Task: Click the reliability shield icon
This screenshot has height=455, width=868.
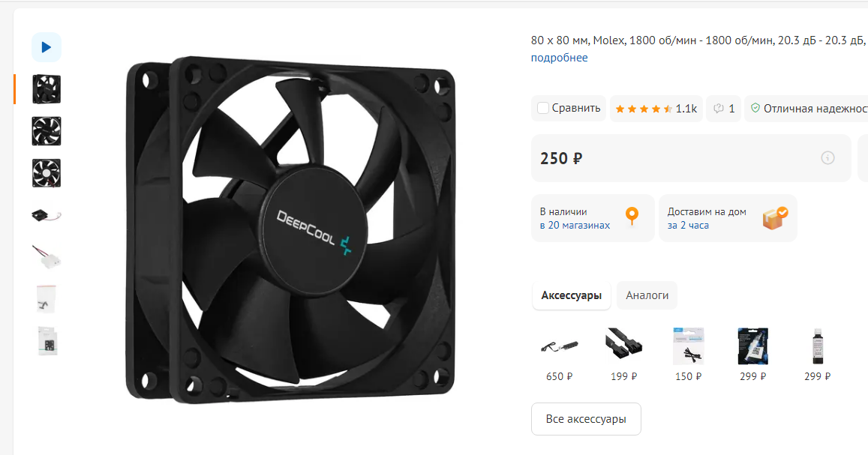Action: click(755, 109)
